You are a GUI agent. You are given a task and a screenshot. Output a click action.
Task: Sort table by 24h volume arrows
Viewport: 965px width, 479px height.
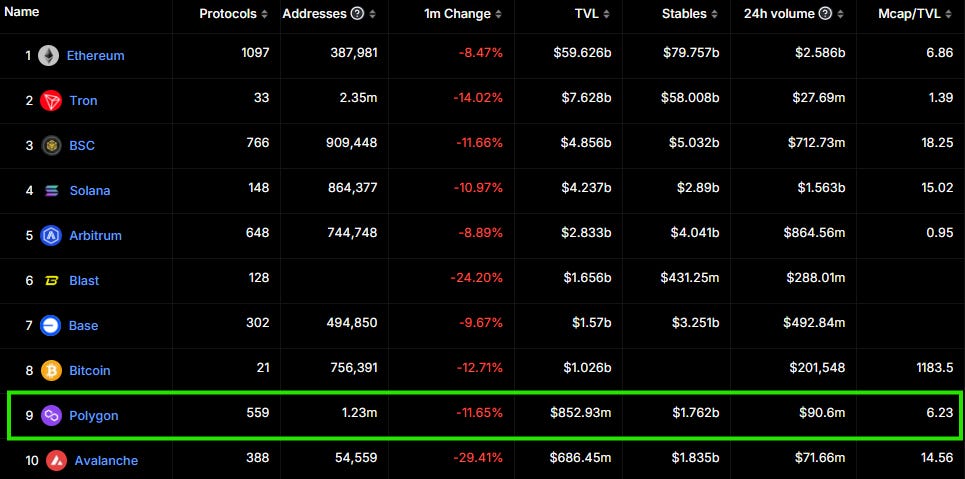click(841, 14)
